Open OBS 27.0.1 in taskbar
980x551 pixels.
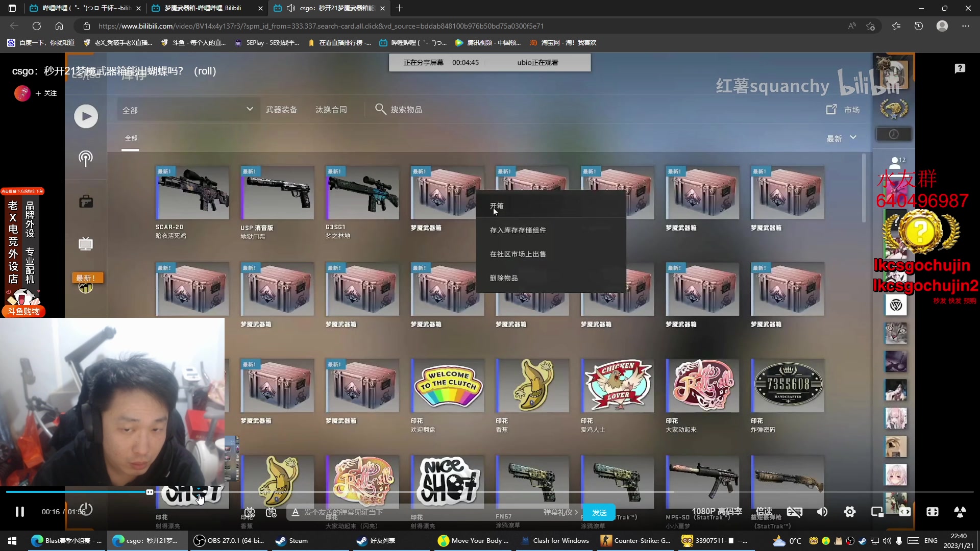(230, 541)
